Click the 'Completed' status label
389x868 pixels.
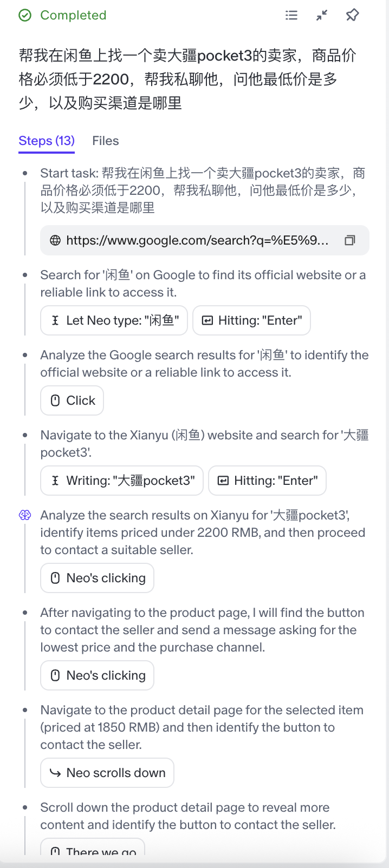tap(73, 15)
